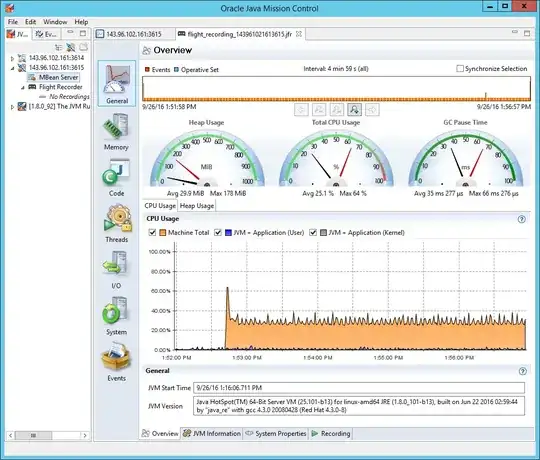
Task: Open the System tab group
Action: coord(116,316)
